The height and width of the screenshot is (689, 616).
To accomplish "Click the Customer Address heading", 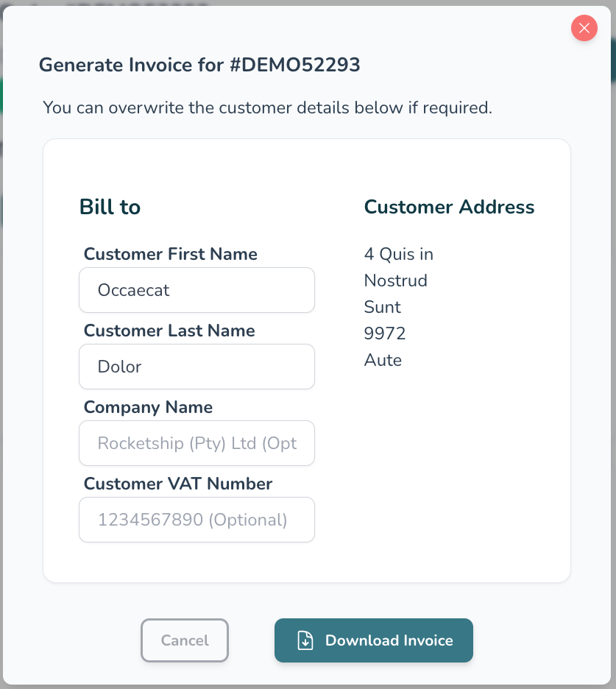I will click(x=449, y=207).
